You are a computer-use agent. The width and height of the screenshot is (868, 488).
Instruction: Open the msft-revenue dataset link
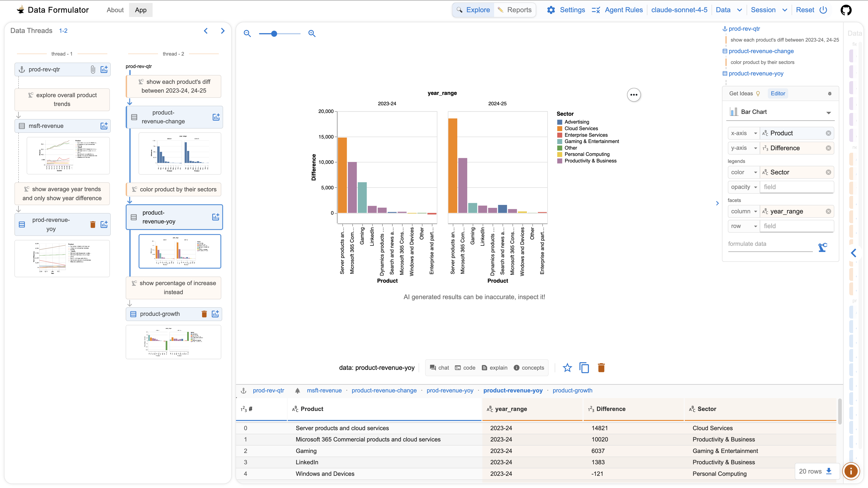point(324,390)
